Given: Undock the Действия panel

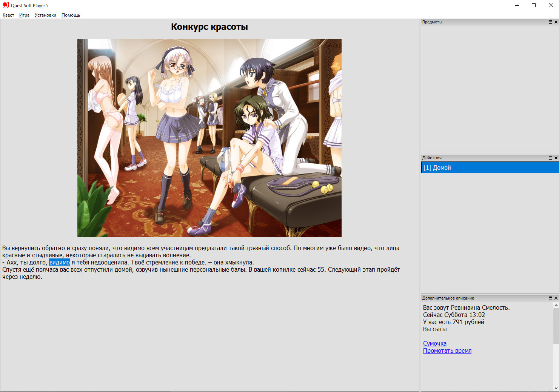Looking at the screenshot, I should point(550,158).
